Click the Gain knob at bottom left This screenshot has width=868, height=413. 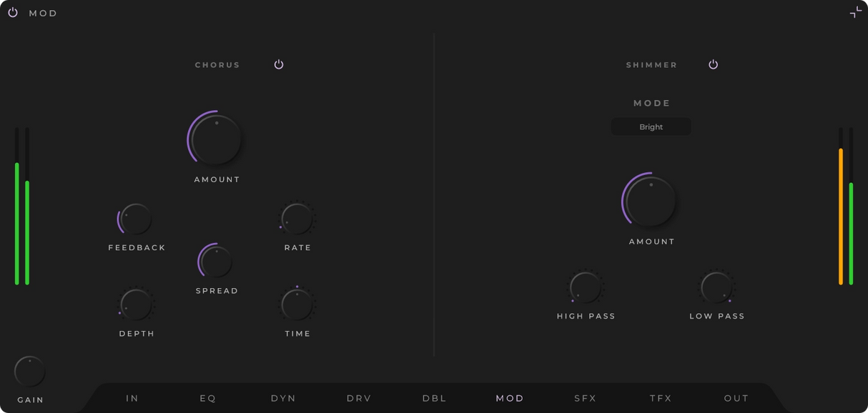(30, 372)
